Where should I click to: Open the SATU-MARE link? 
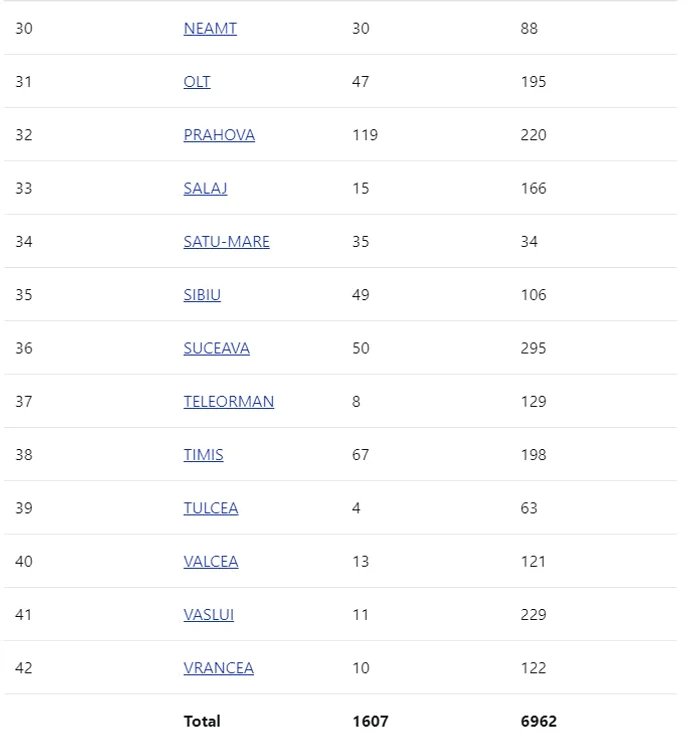tap(226, 241)
